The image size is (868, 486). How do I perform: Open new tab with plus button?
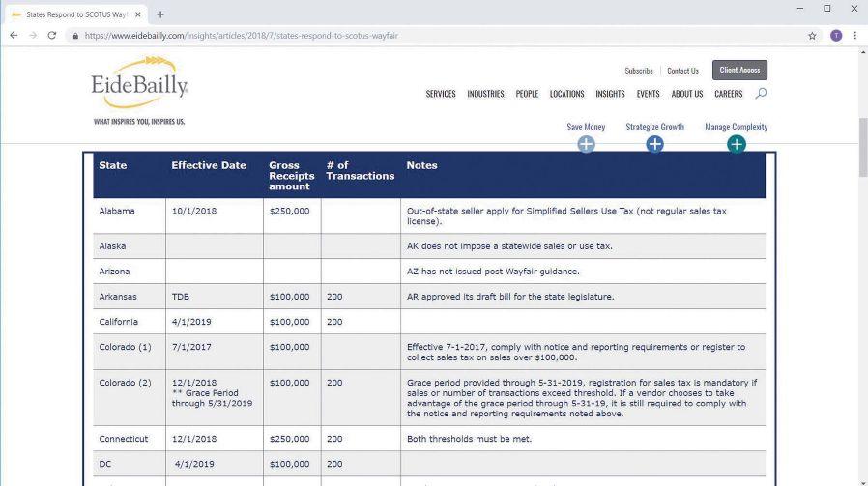click(160, 14)
